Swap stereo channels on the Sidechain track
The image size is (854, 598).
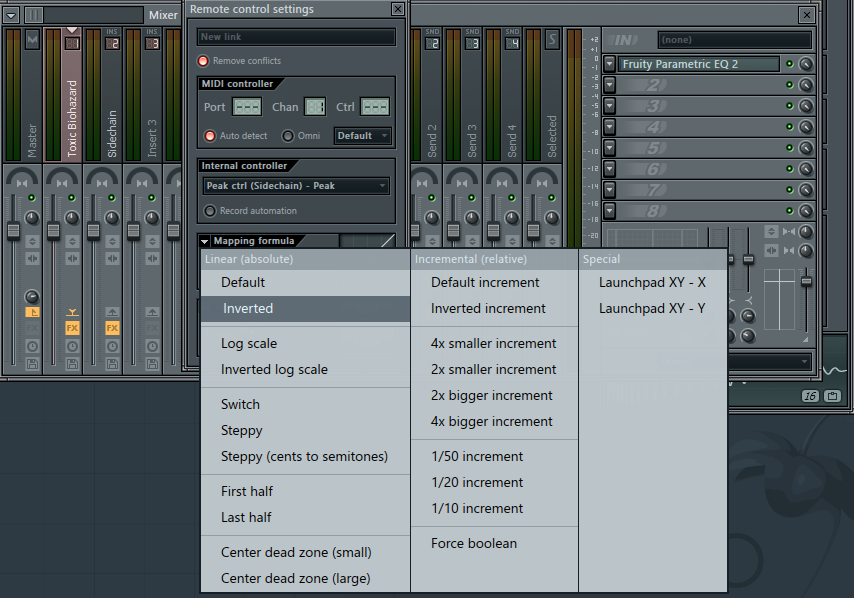tap(112, 259)
